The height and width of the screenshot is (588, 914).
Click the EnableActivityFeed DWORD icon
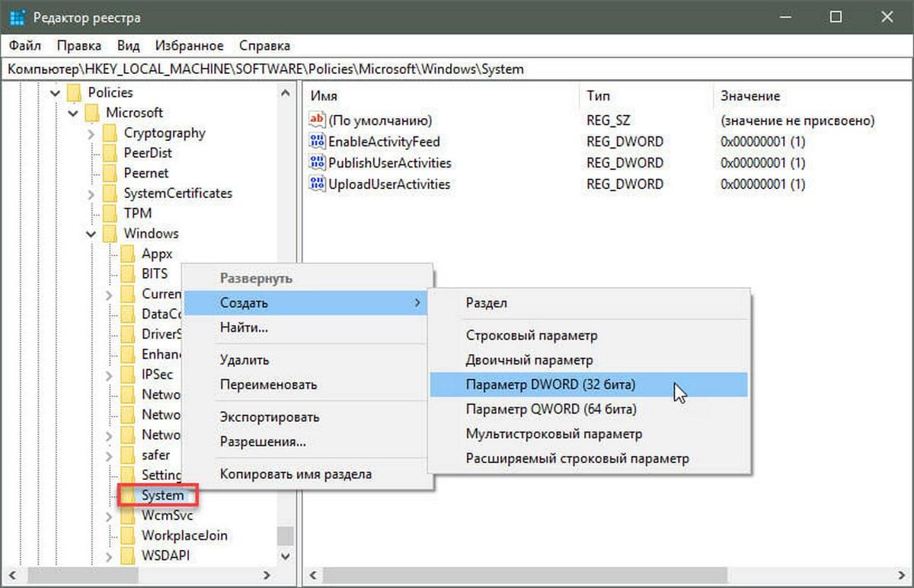[x=317, y=142]
